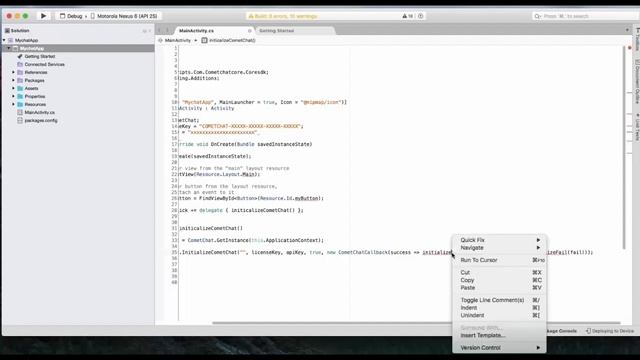
Task: Open the tab list dropdown arrow
Action: click(x=627, y=30)
